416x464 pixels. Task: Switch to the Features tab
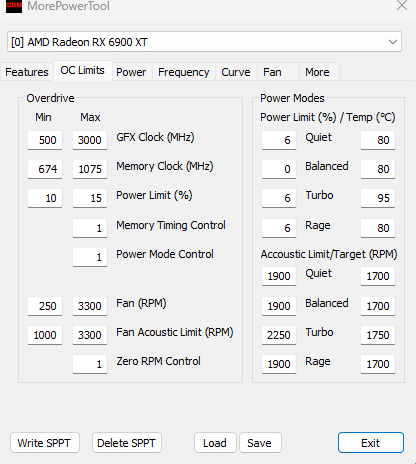pyautogui.click(x=27, y=72)
